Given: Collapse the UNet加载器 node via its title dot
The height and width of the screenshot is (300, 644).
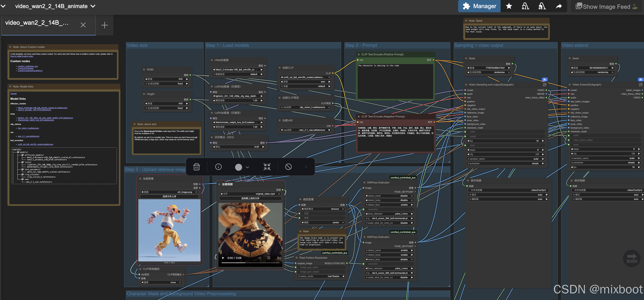Looking at the screenshot, I should 212,60.
